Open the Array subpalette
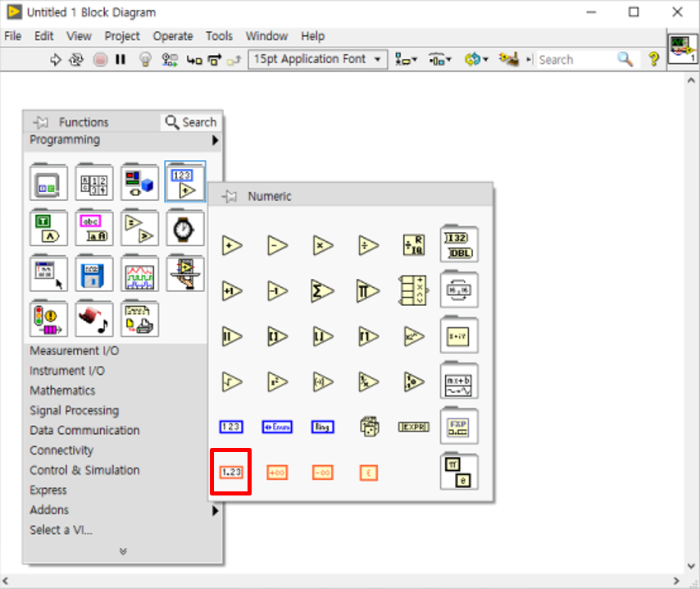The image size is (700, 589). point(94,182)
